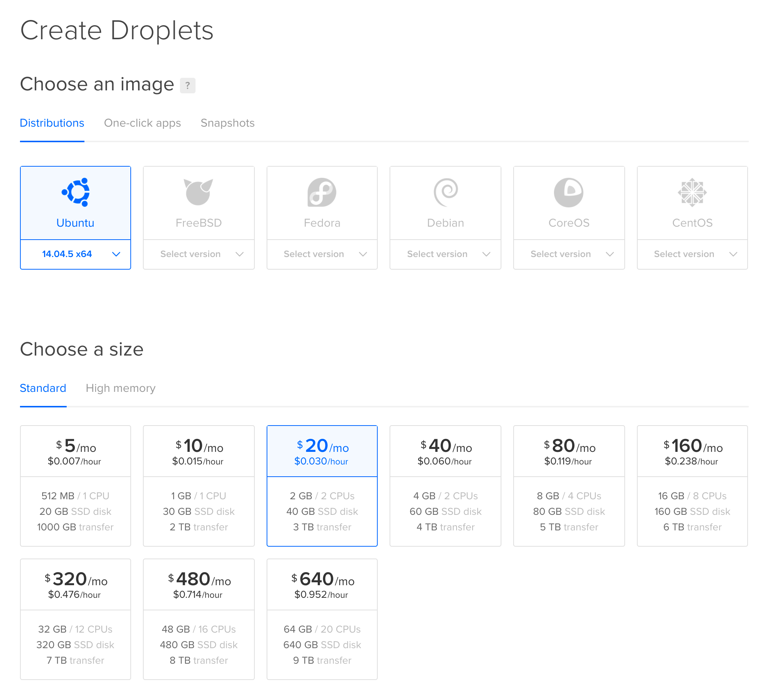Open the Snapshots tab
768x700 pixels.
(x=227, y=123)
